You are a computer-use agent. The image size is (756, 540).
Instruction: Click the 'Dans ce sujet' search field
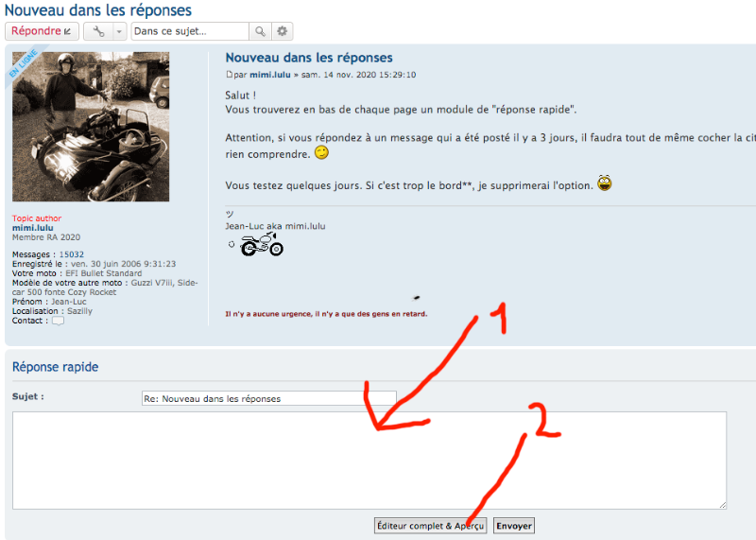[189, 31]
